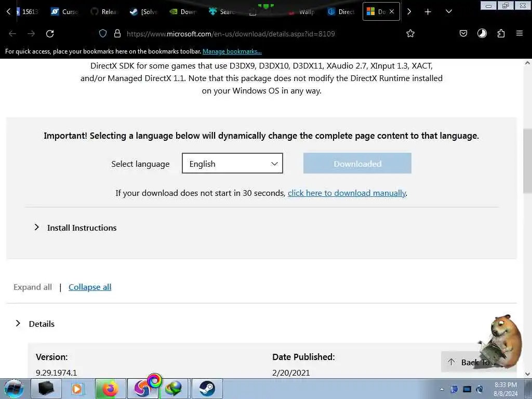
Task: Click scrollbar down arrow
Action: [527, 374]
